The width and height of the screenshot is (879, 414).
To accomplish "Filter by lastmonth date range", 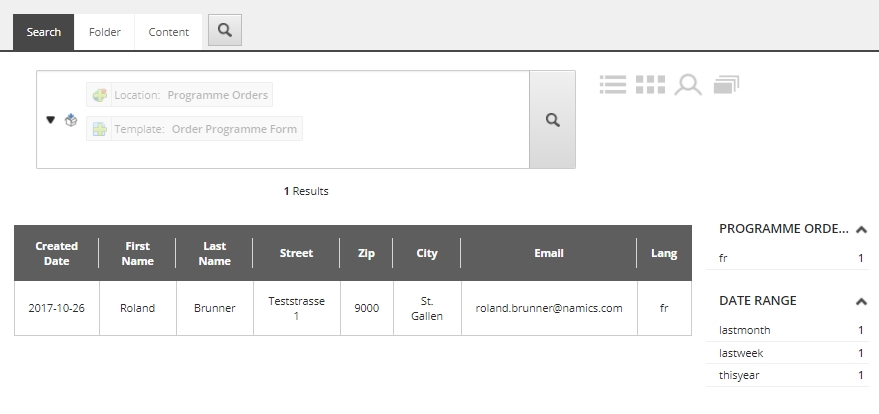I will [745, 330].
